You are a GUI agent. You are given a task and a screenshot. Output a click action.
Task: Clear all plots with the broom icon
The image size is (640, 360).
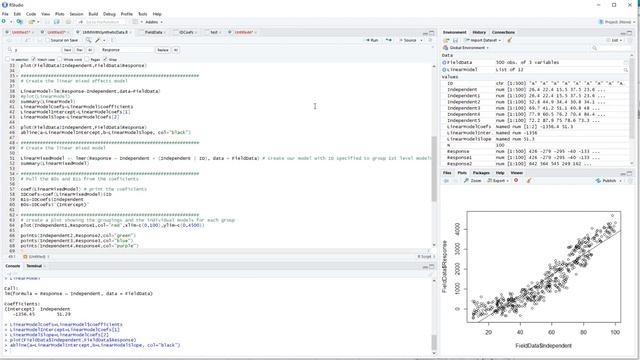(x=529, y=180)
